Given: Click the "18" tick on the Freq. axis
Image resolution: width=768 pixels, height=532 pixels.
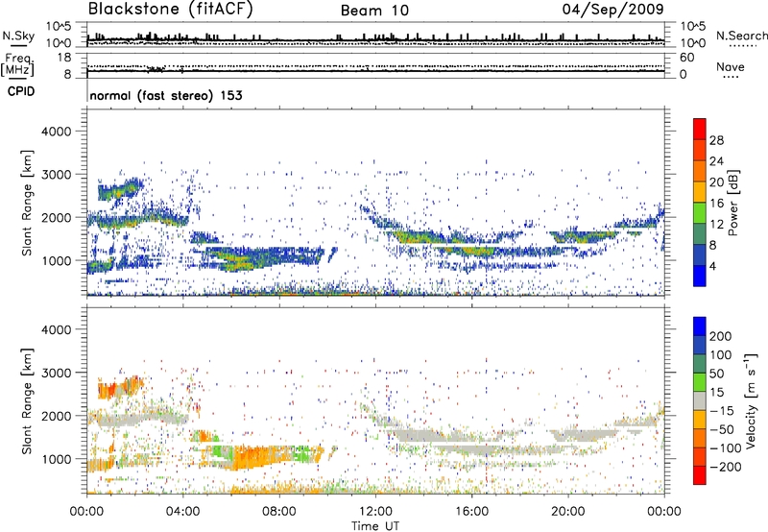Looking at the screenshot, I should point(64,58).
